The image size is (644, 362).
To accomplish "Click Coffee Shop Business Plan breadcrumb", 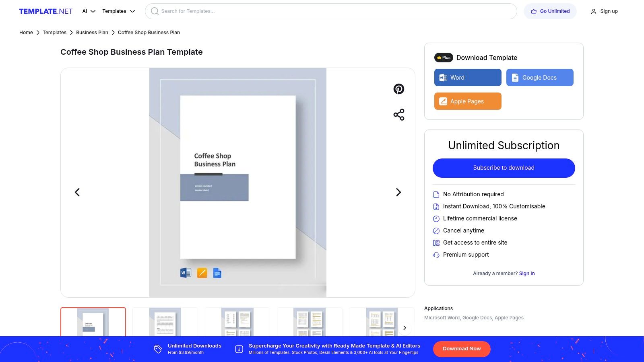I will (149, 33).
